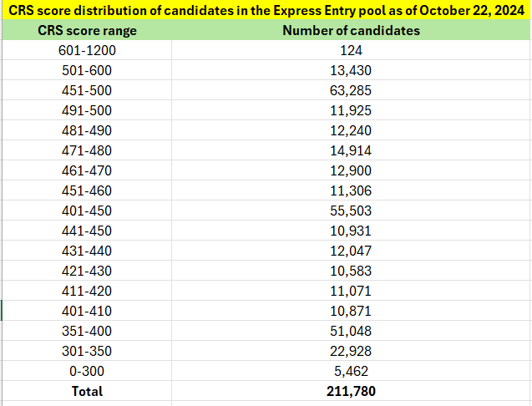Click the 'Number of candidates' header cell
Screen dimensions: 532x406
pyautogui.click(x=351, y=30)
